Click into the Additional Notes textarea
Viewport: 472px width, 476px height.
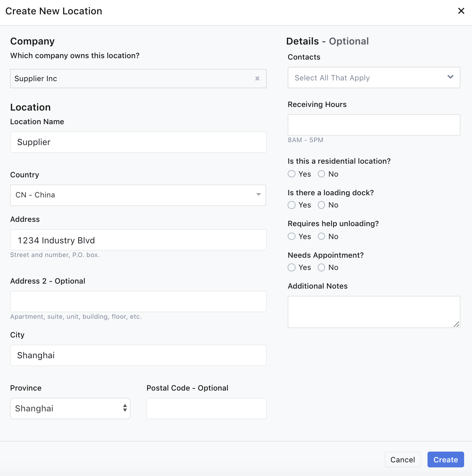[374, 312]
